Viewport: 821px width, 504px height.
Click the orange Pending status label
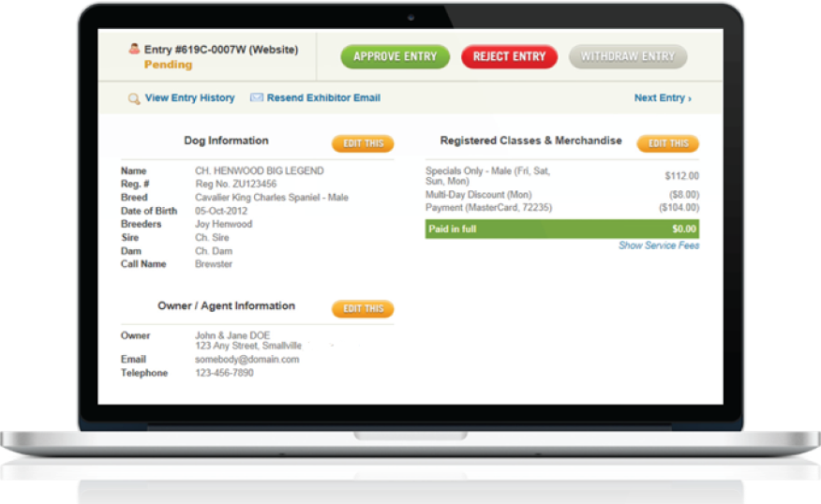168,66
